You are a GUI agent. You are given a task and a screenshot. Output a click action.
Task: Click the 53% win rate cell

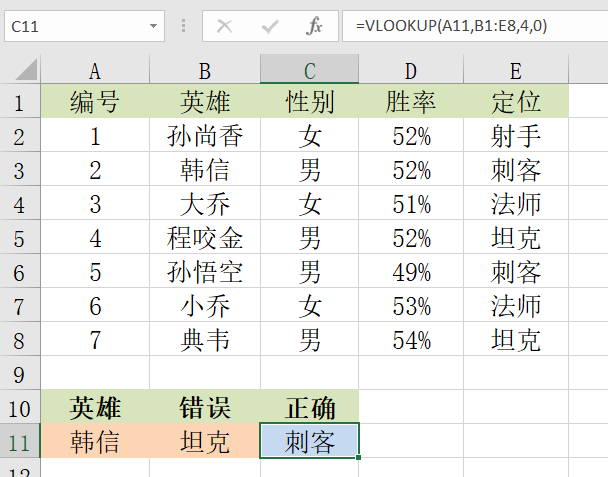coord(411,305)
